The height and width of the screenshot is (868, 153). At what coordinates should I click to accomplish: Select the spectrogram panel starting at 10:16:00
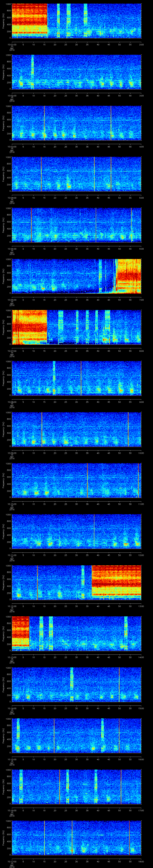[x=76, y=787]
